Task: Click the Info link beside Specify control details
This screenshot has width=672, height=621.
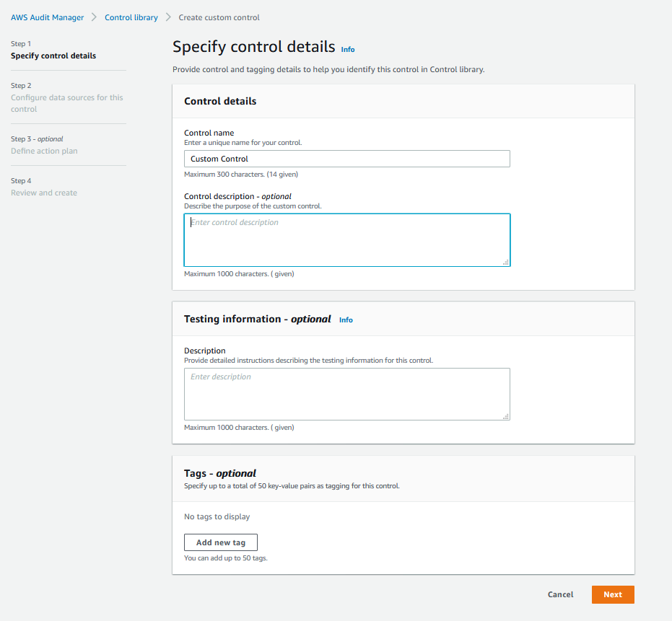Action: (348, 50)
